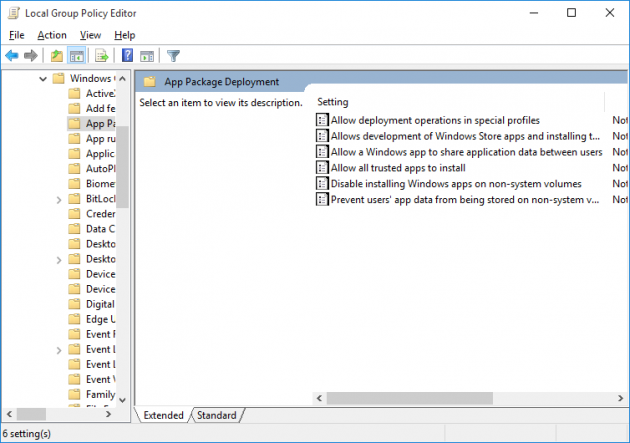Click the policy icon beside Allow all trusted apps
Image resolution: width=630 pixels, height=443 pixels.
[x=322, y=167]
